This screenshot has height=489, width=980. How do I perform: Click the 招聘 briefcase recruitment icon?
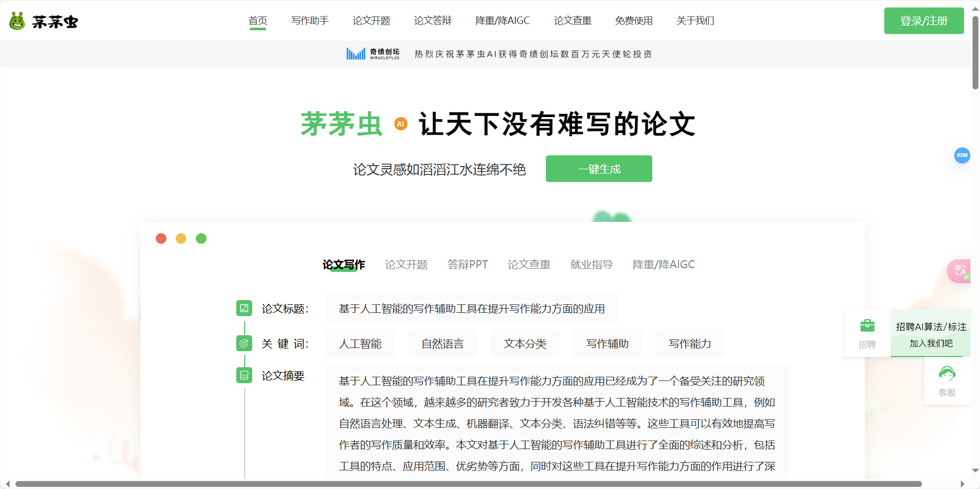point(867,325)
